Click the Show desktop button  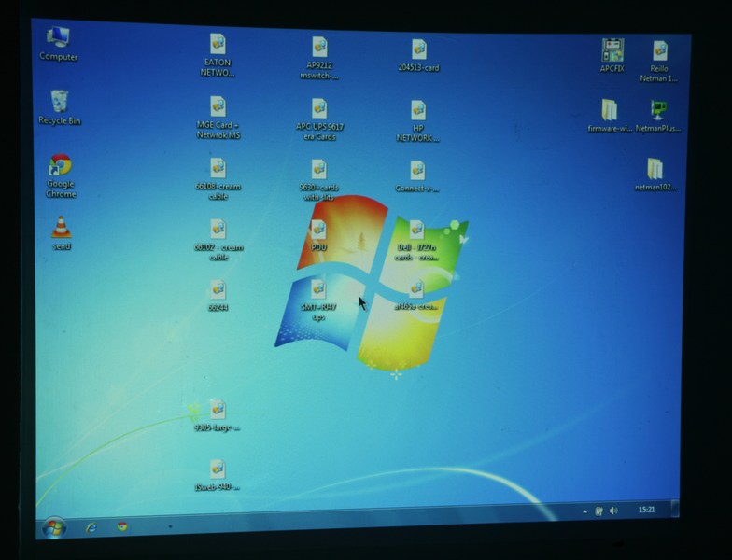pyautogui.click(x=675, y=508)
